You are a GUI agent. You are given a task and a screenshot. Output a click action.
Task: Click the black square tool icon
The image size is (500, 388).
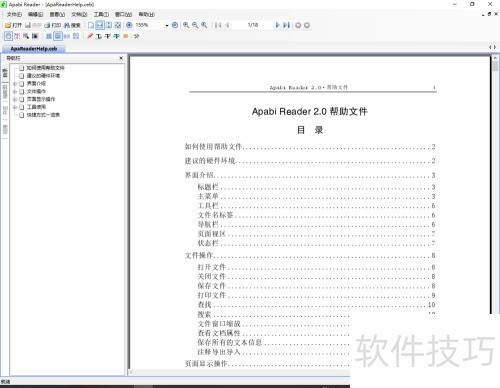[35, 36]
